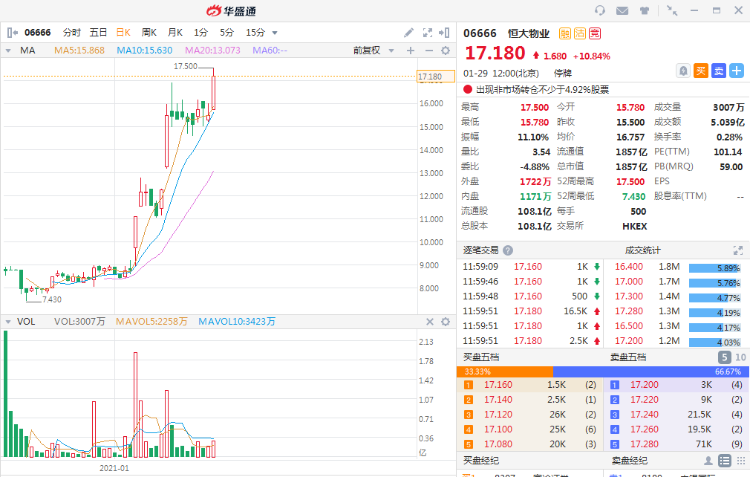Switch broker view to grid icon

tap(740, 460)
